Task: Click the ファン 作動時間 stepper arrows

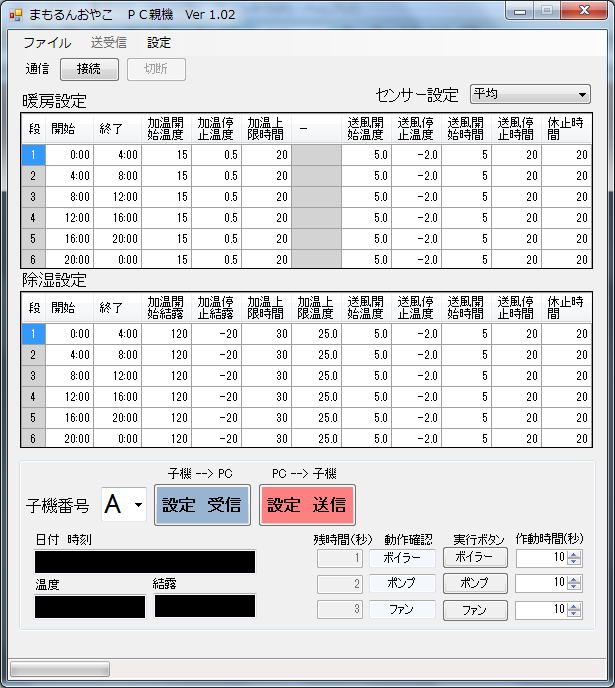Action: [x=574, y=609]
